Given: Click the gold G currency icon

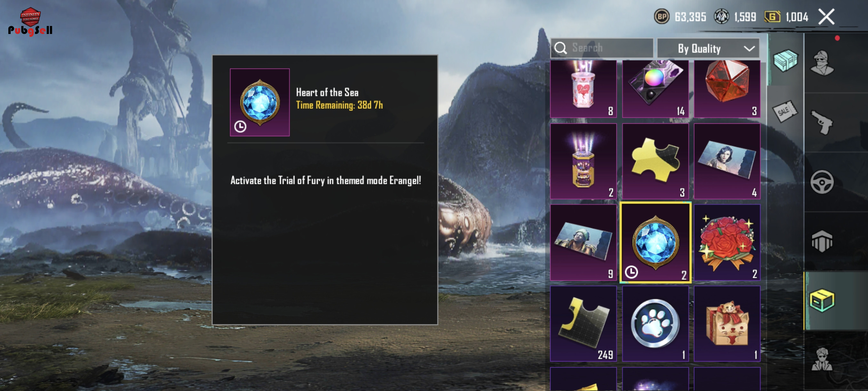Looking at the screenshot, I should click(772, 17).
